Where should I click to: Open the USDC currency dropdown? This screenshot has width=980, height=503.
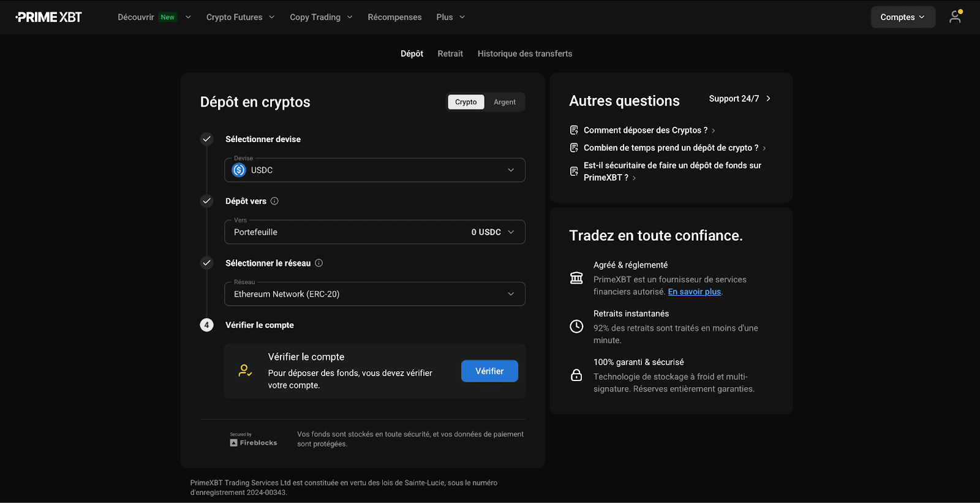(375, 170)
